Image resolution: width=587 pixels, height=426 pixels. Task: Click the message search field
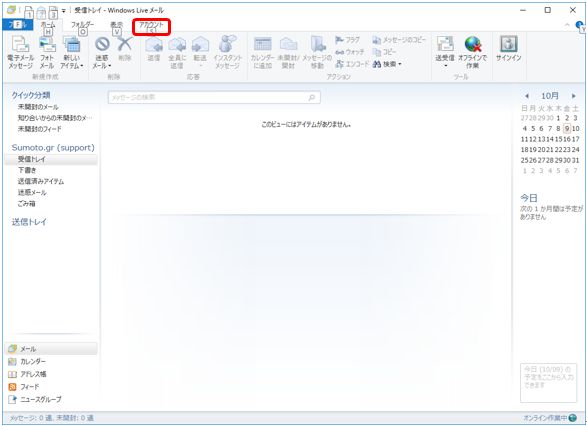214,98
